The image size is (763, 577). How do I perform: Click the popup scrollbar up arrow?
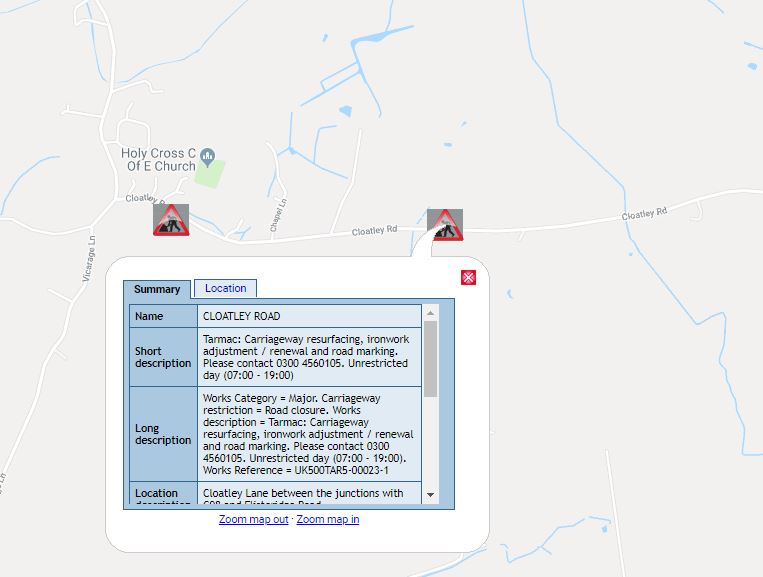coord(430,313)
